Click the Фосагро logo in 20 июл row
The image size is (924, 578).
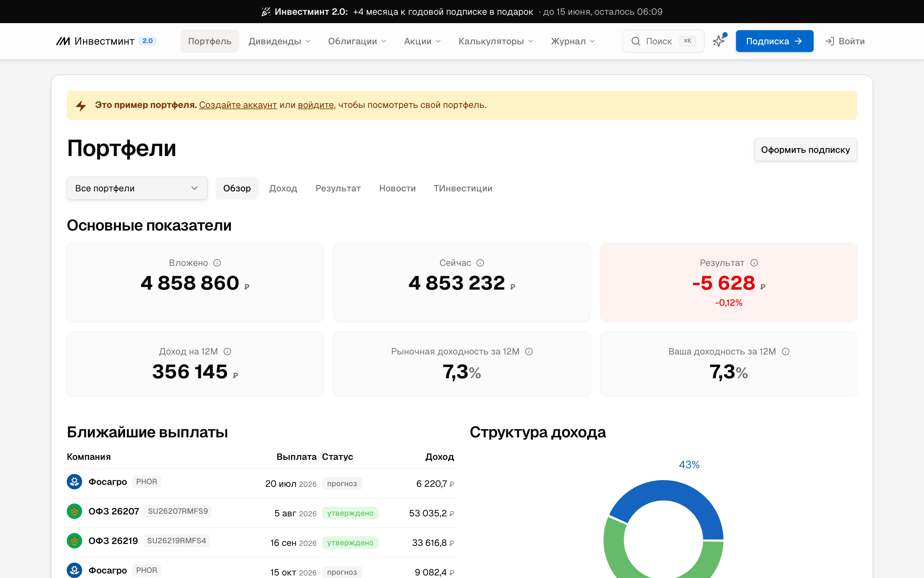point(74,482)
